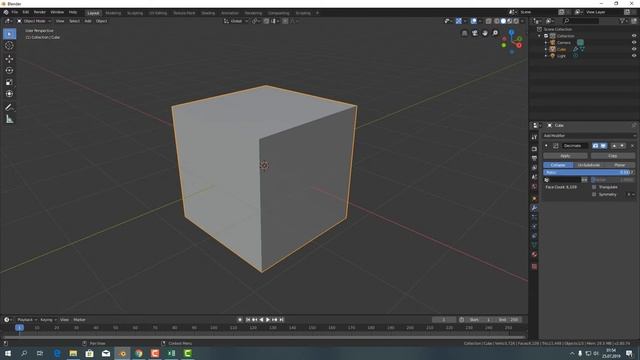
Task: Expand the Cube item in outliner
Action: point(546,49)
